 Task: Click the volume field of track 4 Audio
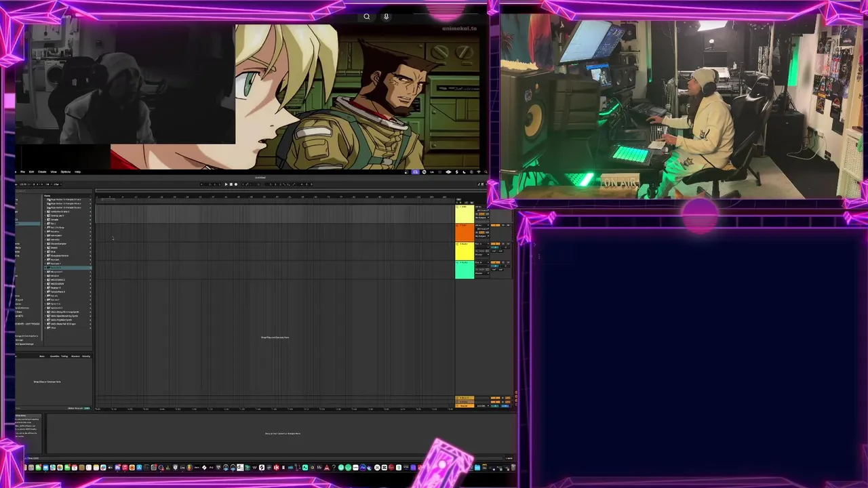(495, 266)
